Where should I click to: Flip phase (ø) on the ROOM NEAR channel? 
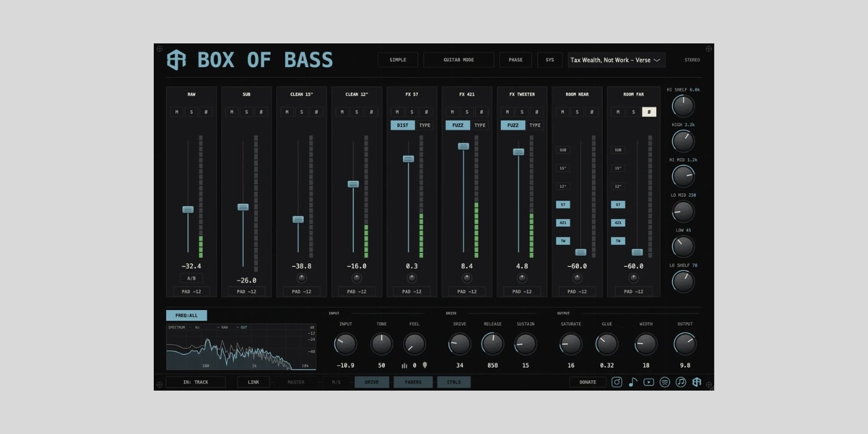591,112
